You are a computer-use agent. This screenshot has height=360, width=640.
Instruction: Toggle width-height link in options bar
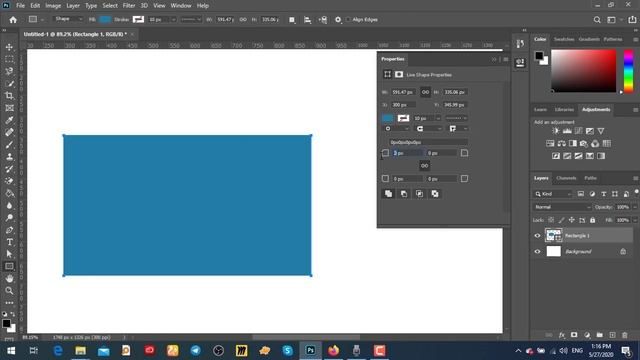(x=243, y=20)
